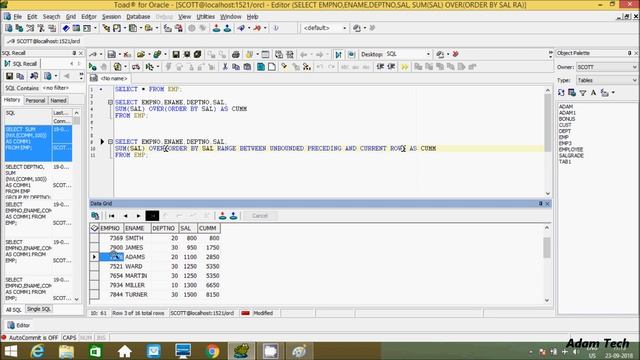The height and width of the screenshot is (360, 640).
Task: Open the Owner dropdown showing SCOTT
Action: 607,67
